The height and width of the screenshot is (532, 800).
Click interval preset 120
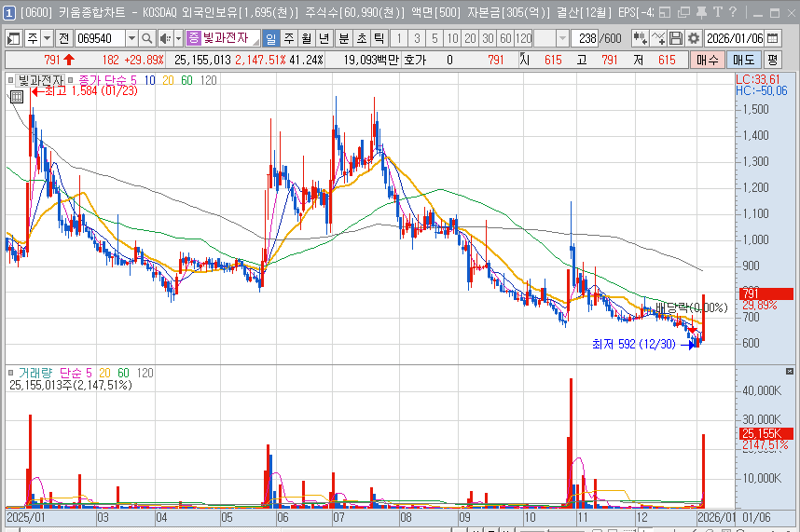pos(523,38)
